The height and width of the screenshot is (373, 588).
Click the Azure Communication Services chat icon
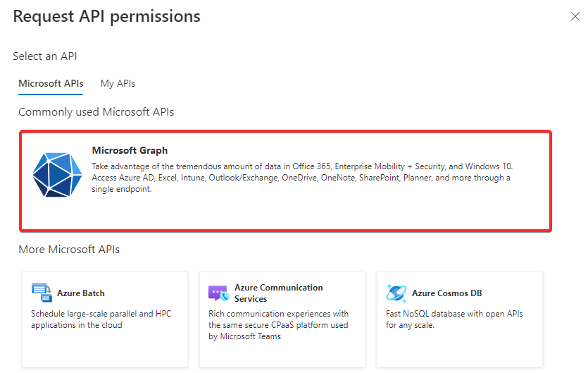[x=218, y=293]
